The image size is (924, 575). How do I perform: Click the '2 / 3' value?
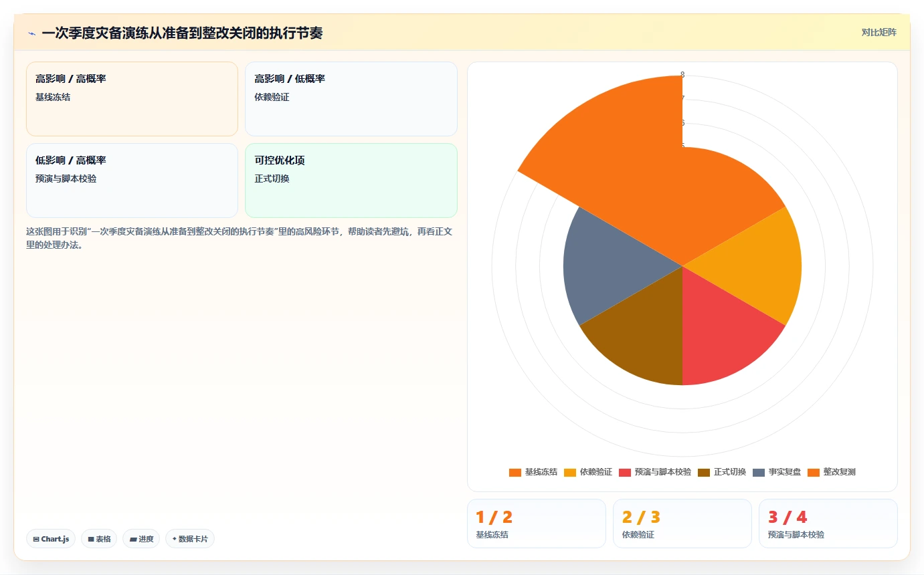[x=641, y=517]
